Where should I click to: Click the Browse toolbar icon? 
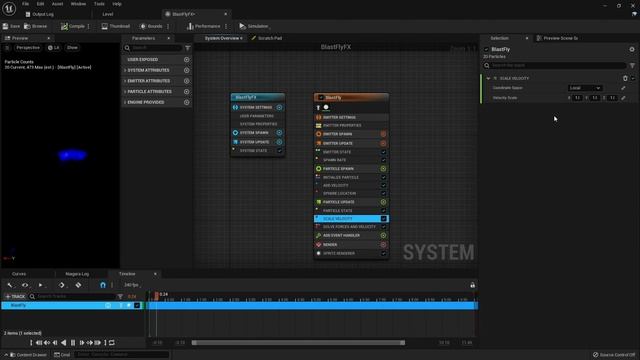pos(36,26)
